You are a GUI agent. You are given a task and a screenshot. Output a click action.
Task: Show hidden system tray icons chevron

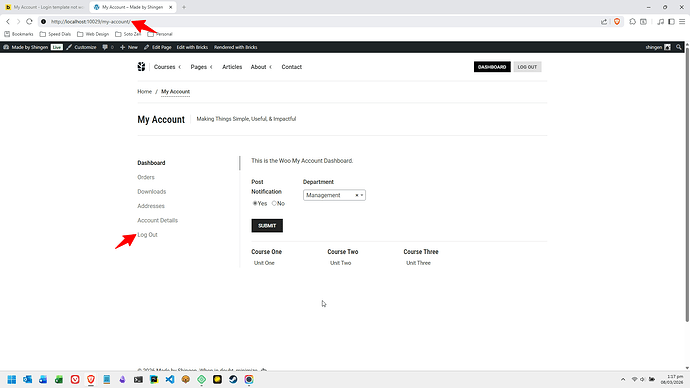[x=623, y=379]
